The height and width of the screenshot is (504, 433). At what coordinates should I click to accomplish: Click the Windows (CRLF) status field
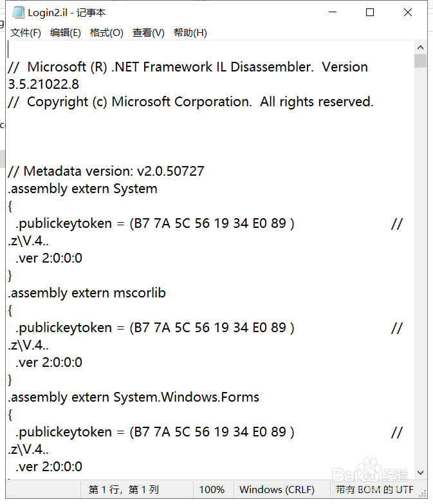tap(277, 490)
